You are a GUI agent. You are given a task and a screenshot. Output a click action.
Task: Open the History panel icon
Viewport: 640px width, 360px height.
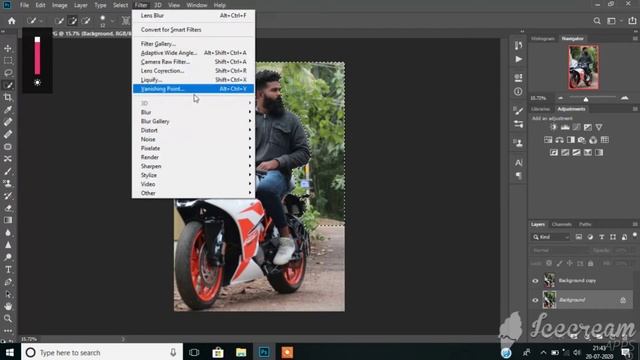tap(518, 45)
